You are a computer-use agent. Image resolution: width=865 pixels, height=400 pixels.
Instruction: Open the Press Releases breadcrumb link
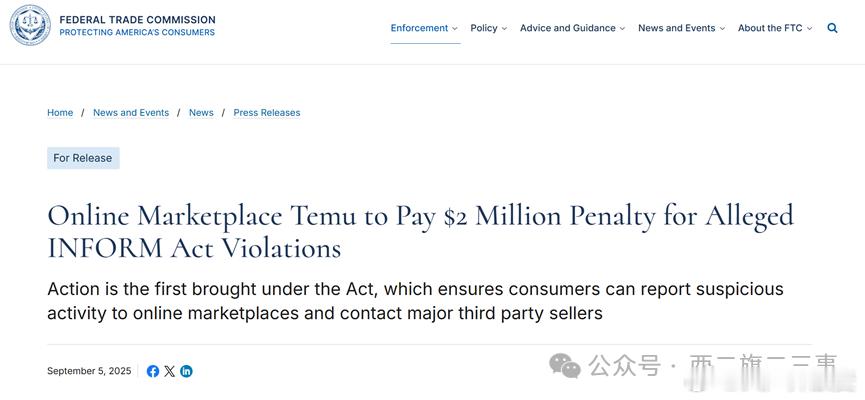[x=267, y=113]
